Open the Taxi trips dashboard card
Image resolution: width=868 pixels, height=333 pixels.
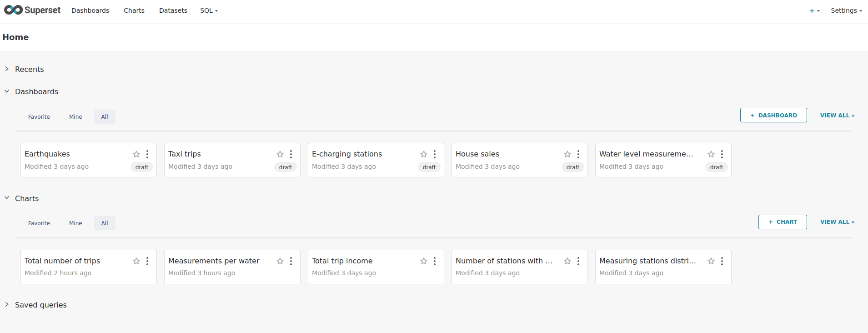point(185,154)
